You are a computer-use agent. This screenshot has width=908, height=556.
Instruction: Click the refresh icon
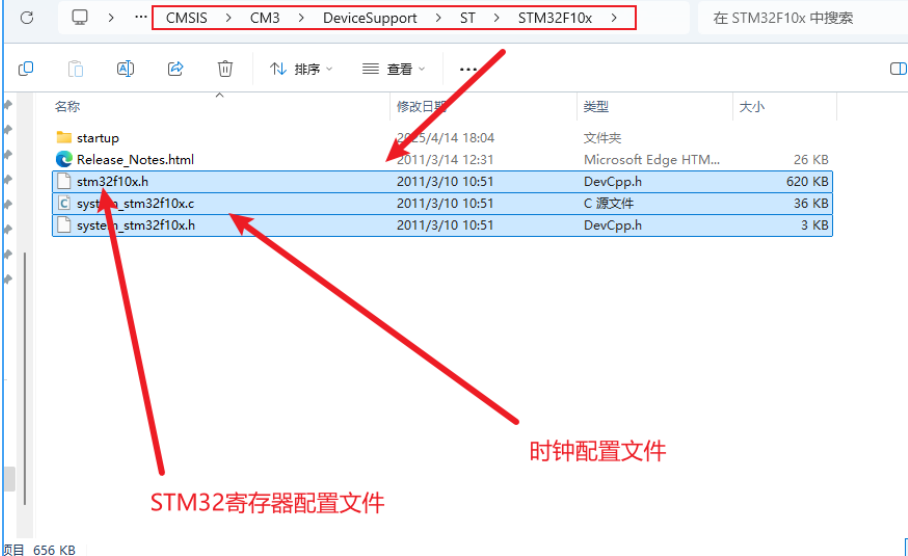pos(27,18)
